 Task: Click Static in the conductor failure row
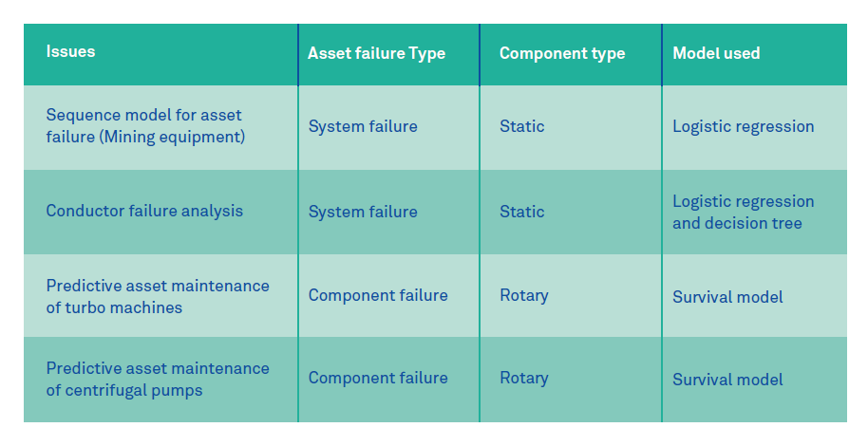click(x=522, y=213)
